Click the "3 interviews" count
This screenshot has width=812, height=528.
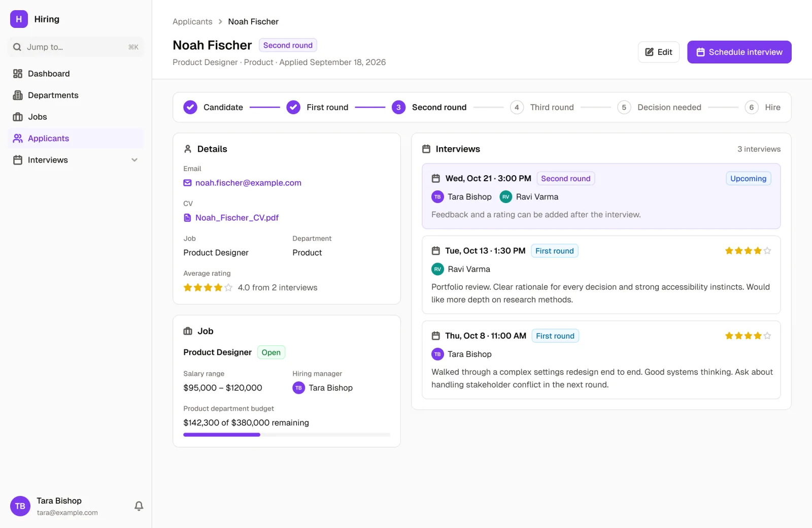(x=759, y=149)
